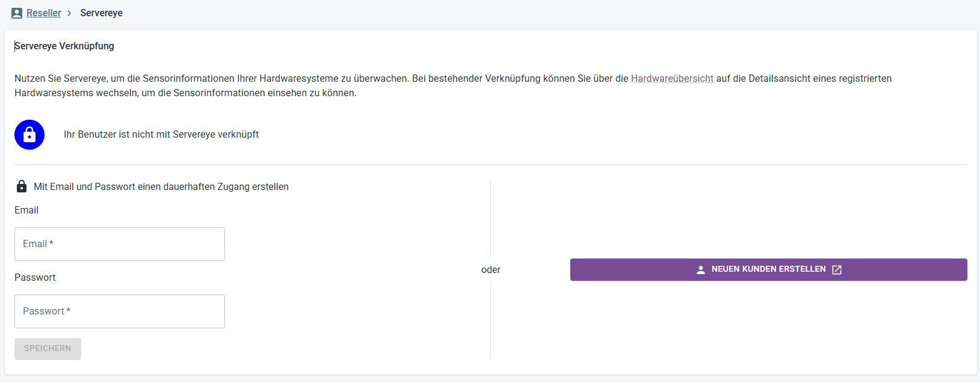Click the Servereye Verknüpfung heading

point(64,46)
